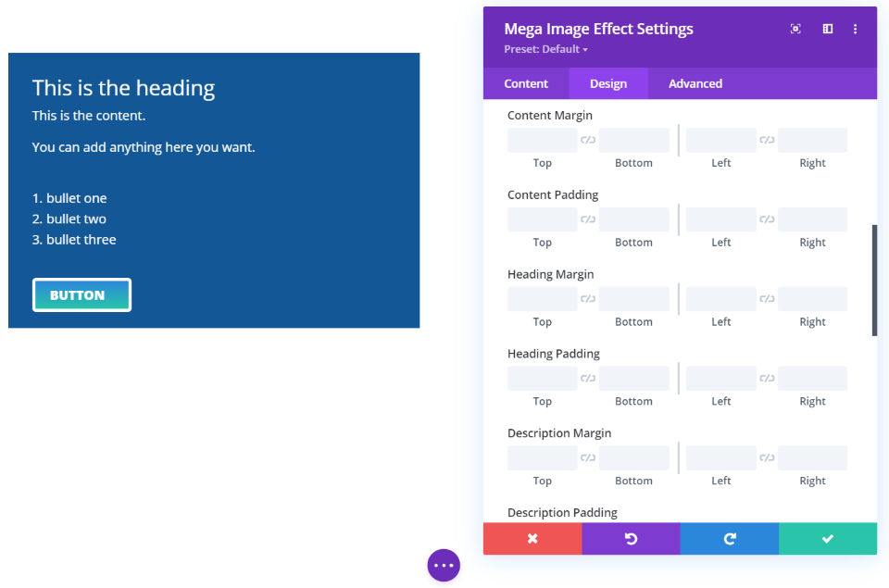Open the purple builder options dots button
889x588 pixels.
click(444, 565)
